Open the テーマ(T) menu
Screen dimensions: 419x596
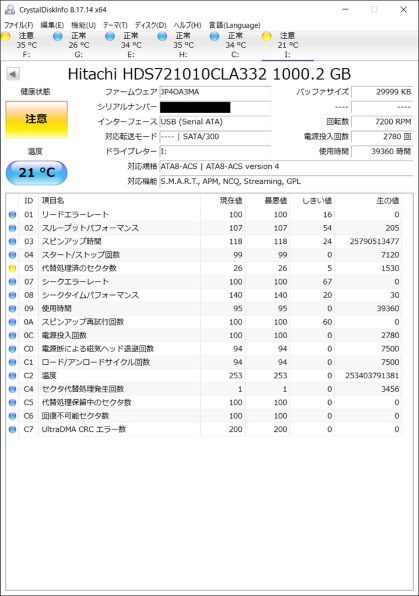115,25
